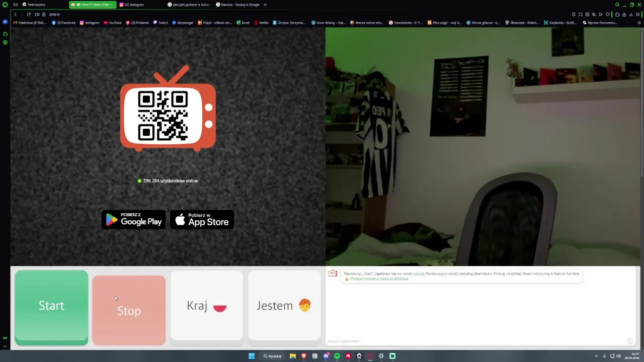Switch to the Test kamery tab
Viewport: 644px width, 362px height.
(43, 5)
